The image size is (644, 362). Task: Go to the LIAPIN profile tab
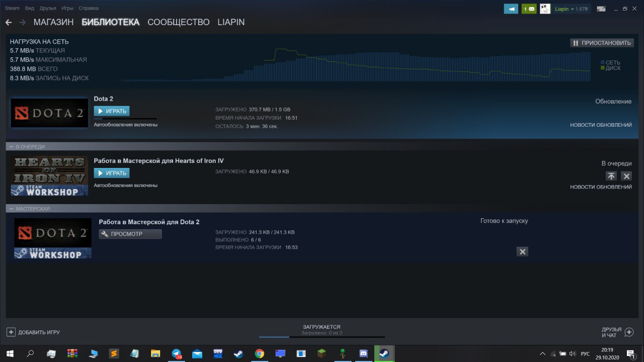[231, 22]
